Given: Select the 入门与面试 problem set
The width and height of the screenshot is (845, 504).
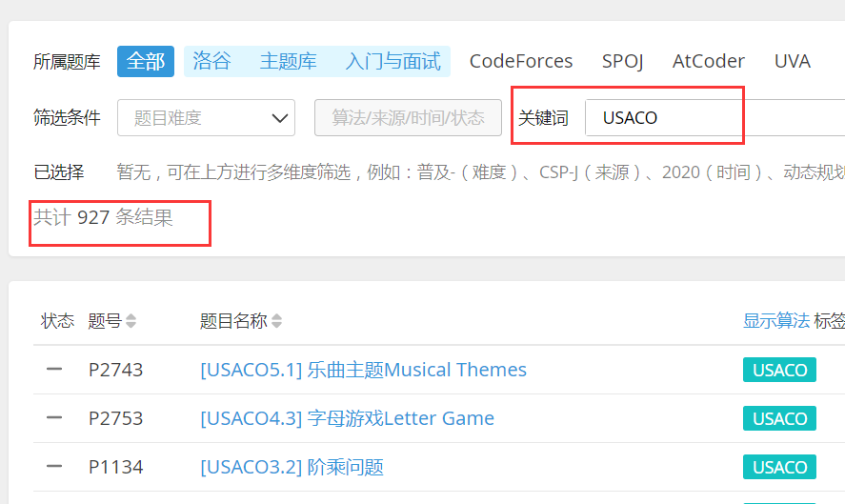Looking at the screenshot, I should [x=392, y=61].
